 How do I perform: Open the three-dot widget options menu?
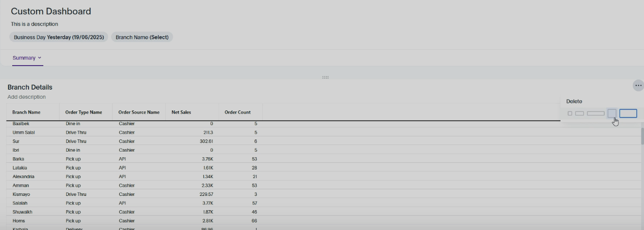point(638,86)
